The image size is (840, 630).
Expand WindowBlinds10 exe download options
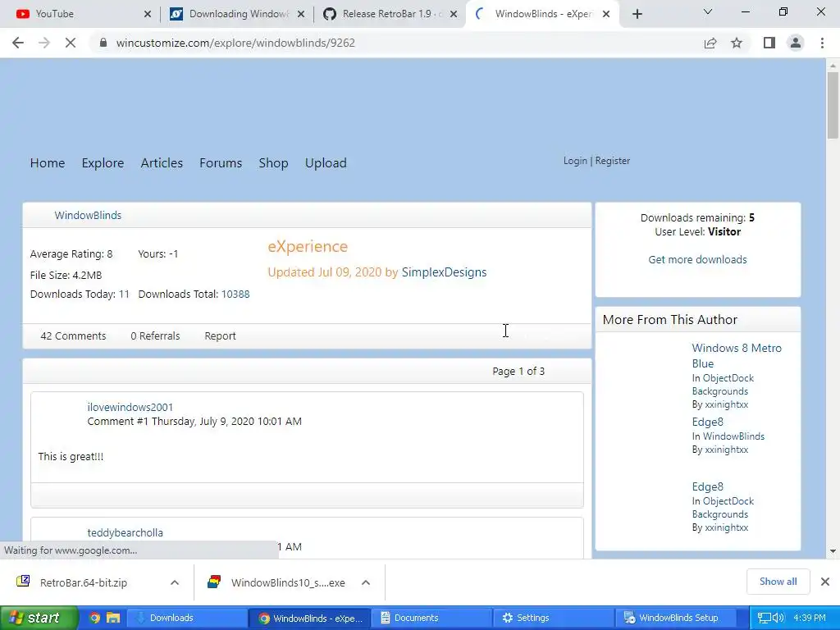tap(366, 582)
